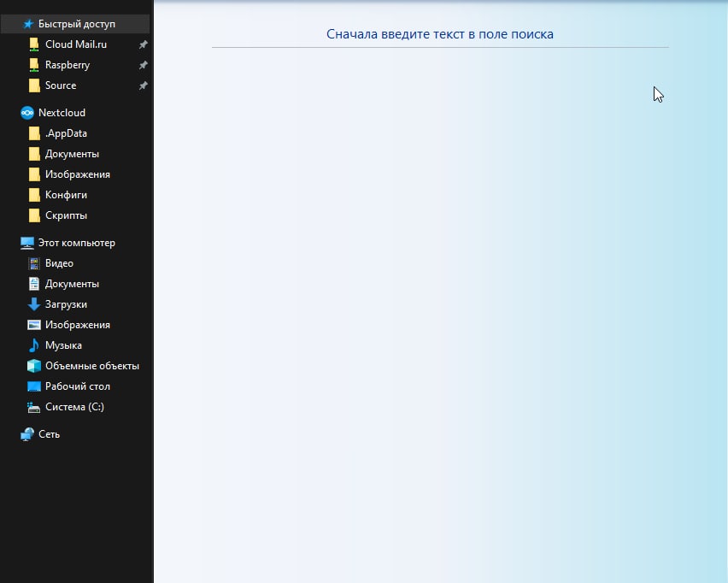Select the Сеть label
Image resolution: width=728 pixels, height=583 pixels.
point(50,434)
